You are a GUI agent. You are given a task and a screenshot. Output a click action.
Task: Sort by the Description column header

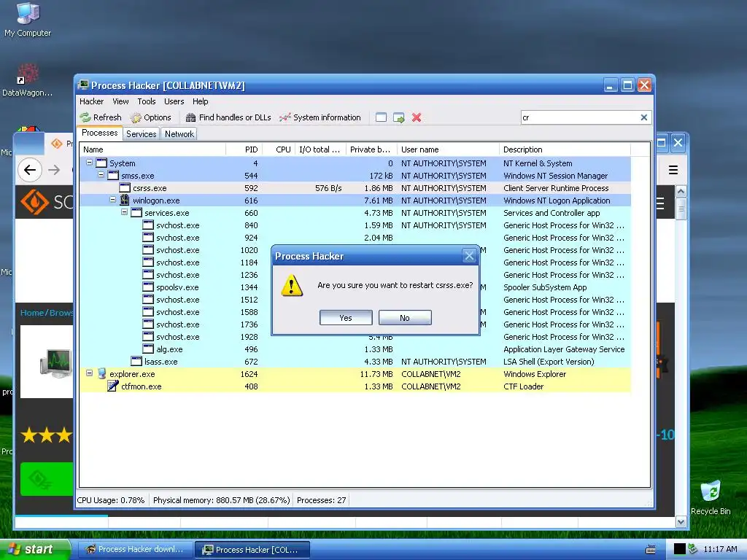pyautogui.click(x=565, y=149)
